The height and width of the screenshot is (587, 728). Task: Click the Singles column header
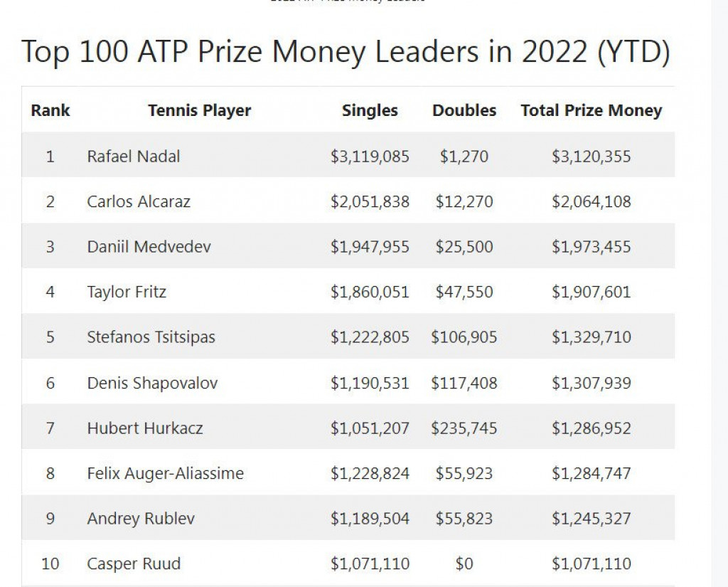tap(370, 110)
